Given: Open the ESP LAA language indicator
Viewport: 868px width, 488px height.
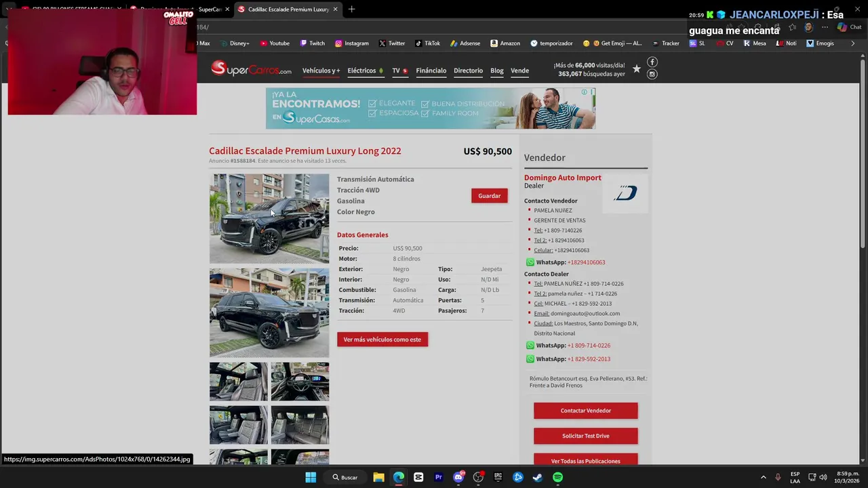Looking at the screenshot, I should 795,477.
